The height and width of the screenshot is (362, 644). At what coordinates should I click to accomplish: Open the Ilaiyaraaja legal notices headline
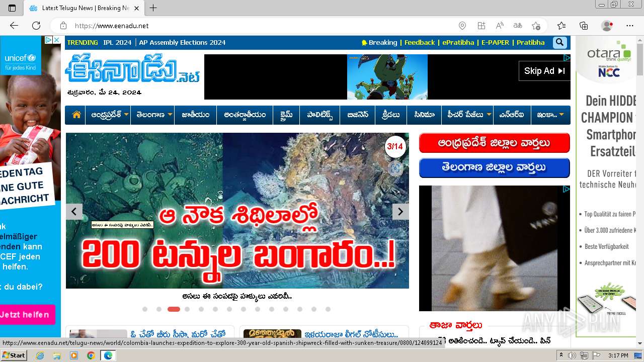(351, 334)
